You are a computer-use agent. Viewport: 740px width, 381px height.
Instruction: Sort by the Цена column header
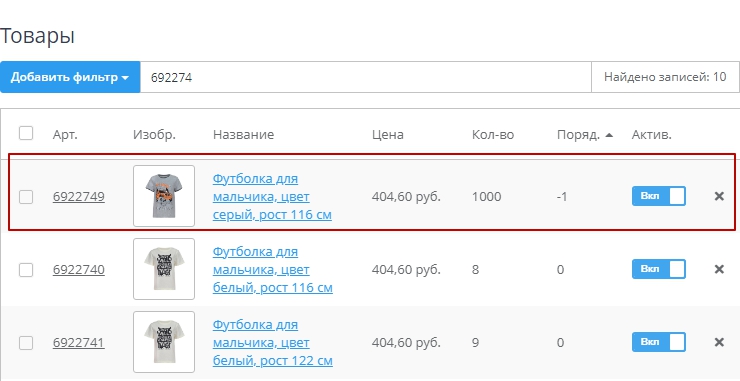[387, 135]
